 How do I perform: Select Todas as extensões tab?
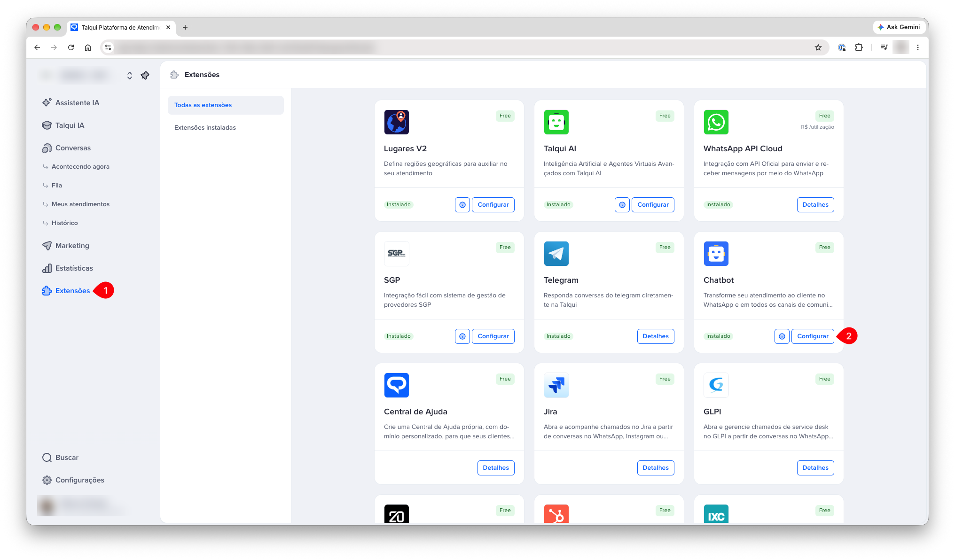(x=226, y=105)
